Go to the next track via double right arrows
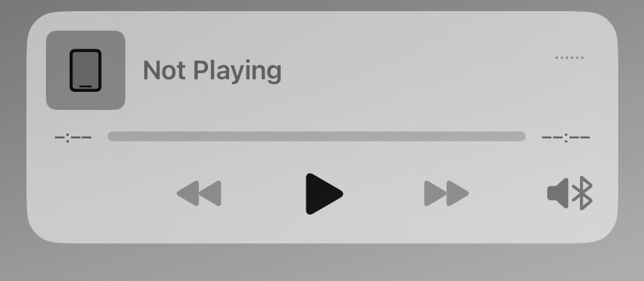Viewport: 644px width, 281px height. 446,193
